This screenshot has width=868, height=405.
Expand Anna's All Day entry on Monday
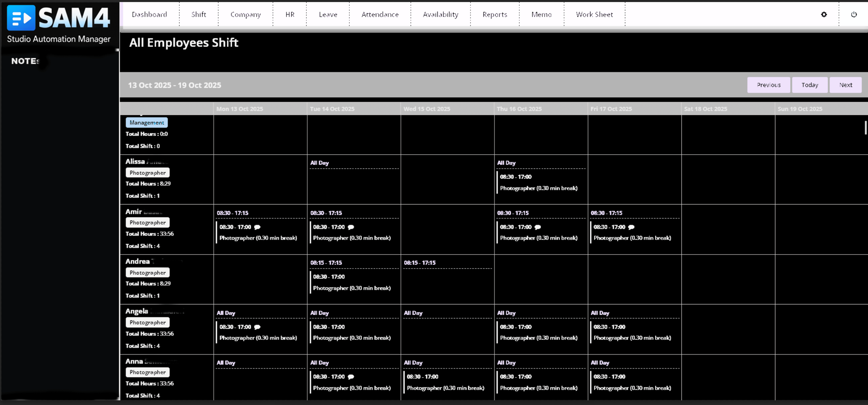coord(226,363)
